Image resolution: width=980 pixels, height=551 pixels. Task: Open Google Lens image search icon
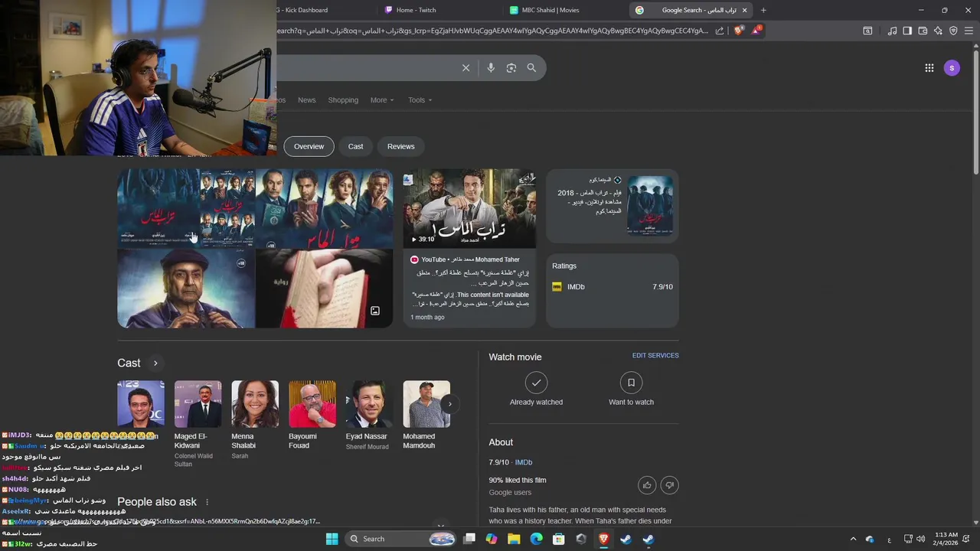[x=511, y=68]
